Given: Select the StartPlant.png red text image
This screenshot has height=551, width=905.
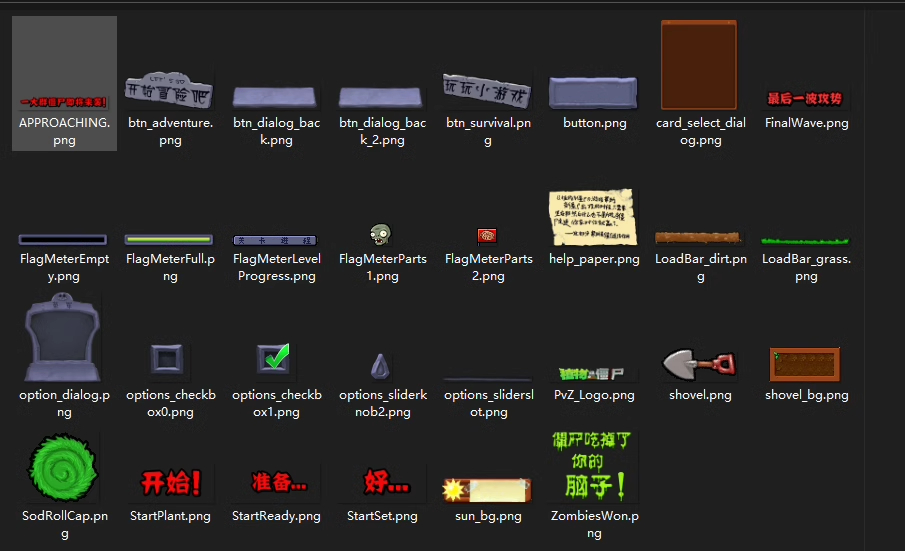Looking at the screenshot, I should pos(170,483).
